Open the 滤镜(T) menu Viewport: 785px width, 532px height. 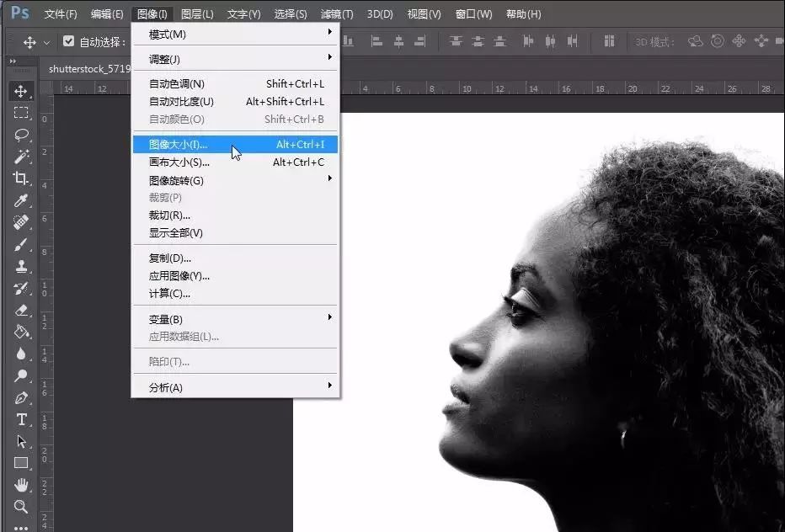pos(337,14)
